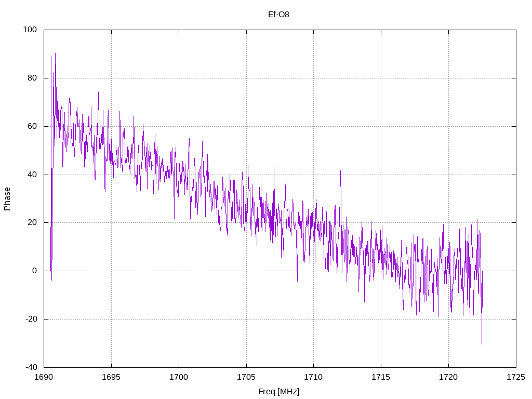Click the y-axis tick label 60
The image size is (532, 399).
32,126
